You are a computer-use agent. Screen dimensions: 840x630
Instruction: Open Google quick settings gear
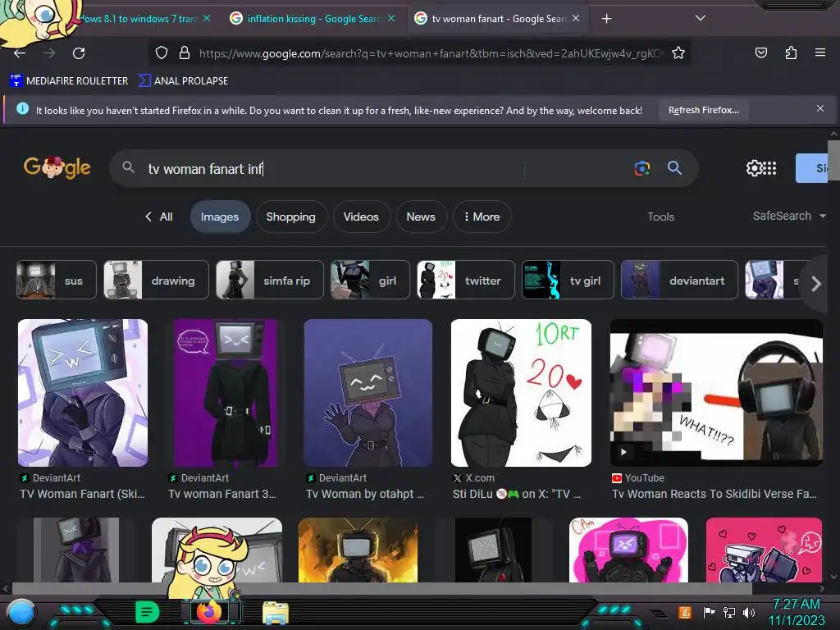(x=753, y=168)
